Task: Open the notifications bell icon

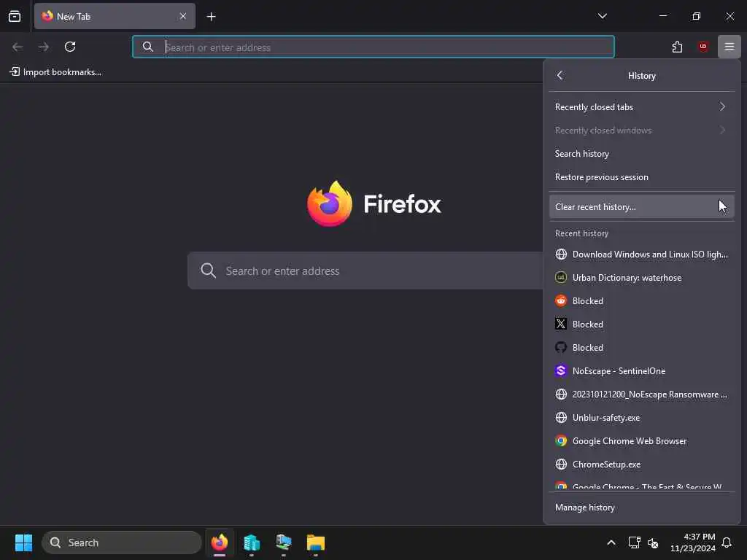Action: click(727, 542)
